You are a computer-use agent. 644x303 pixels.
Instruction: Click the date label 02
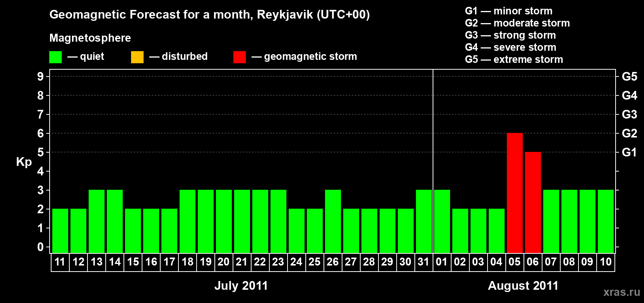click(x=460, y=262)
